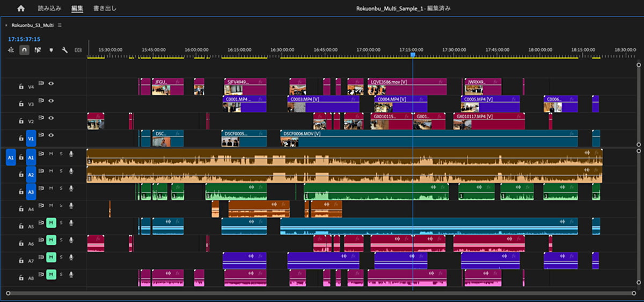Solo track A3 with S button
644x302 pixels.
point(61,188)
